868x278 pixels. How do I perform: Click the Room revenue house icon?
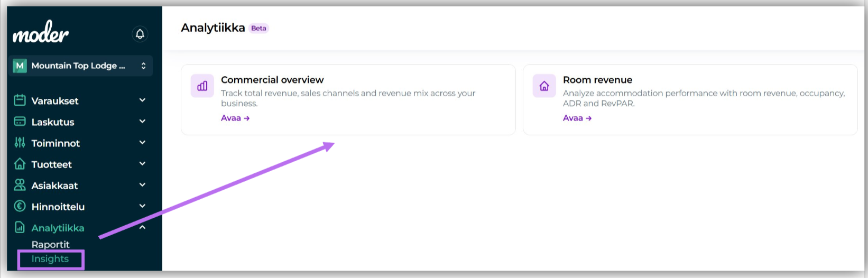point(544,86)
